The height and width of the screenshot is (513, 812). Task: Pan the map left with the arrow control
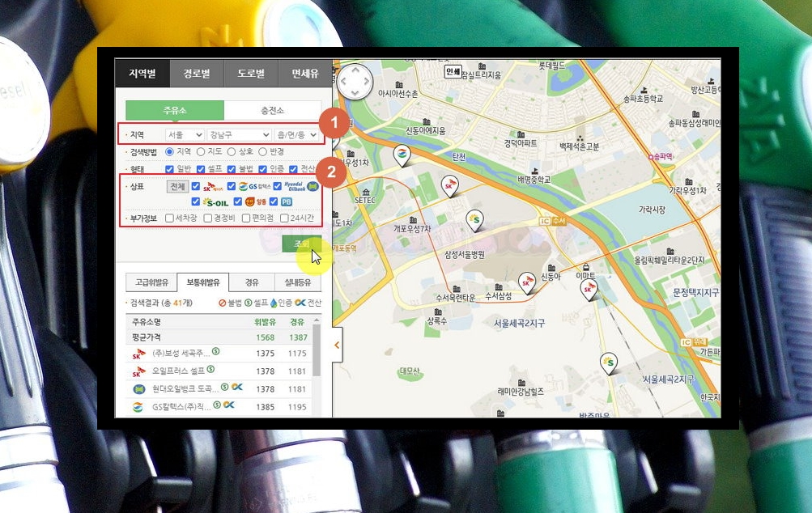[342, 81]
